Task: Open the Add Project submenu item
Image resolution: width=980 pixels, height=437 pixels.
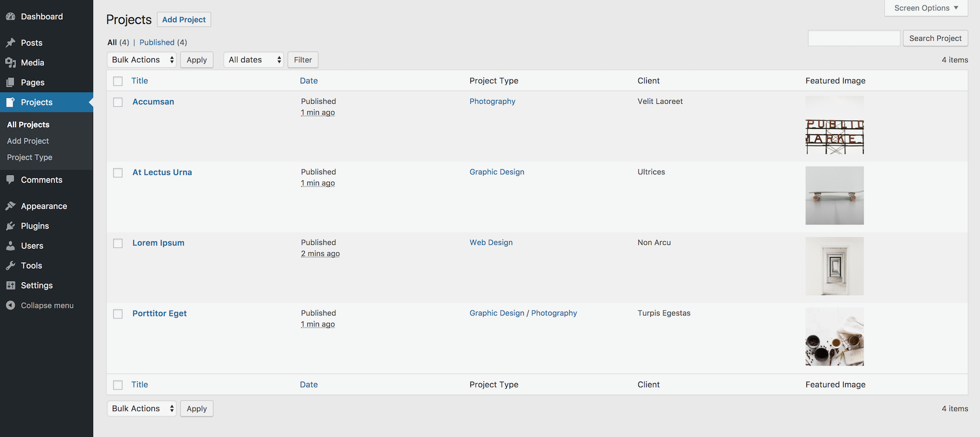Action: (28, 141)
